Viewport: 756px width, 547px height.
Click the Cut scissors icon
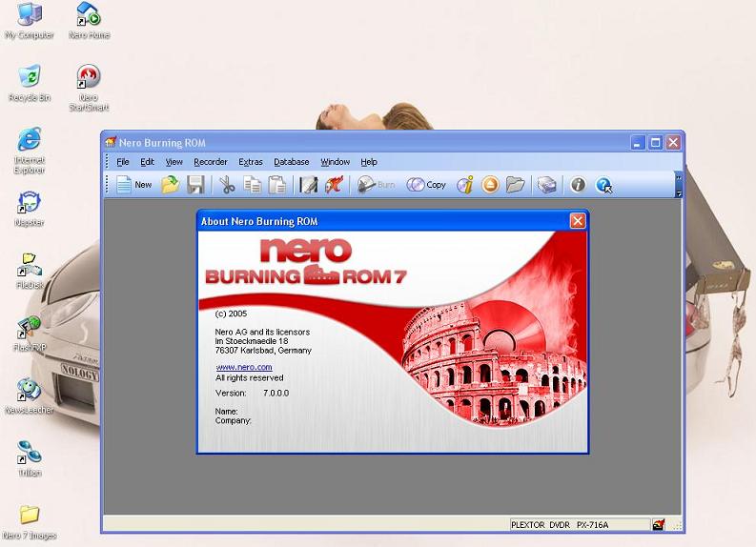(x=226, y=185)
